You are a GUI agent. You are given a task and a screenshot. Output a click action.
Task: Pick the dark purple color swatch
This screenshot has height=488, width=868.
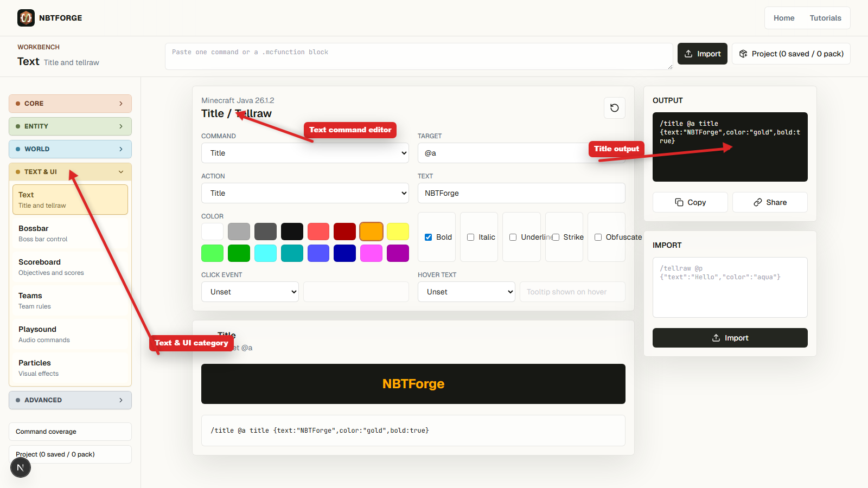click(398, 253)
